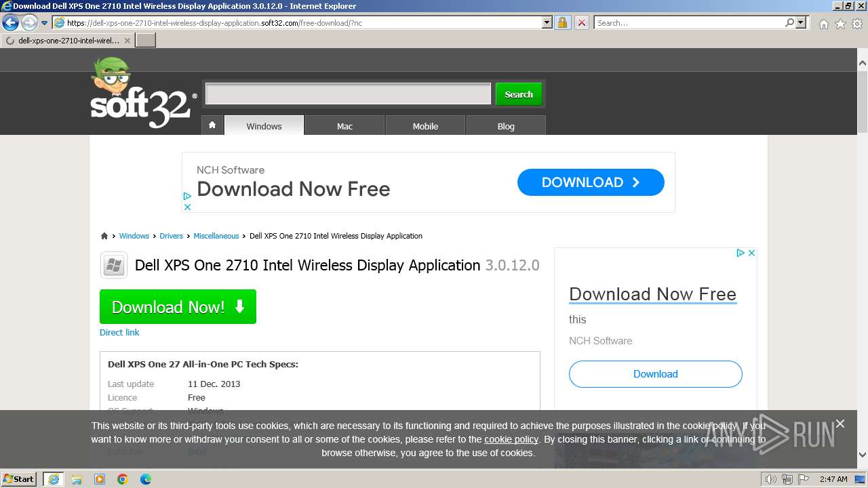Open the search provider dropdown arrow
This screenshot has height=488, width=868.
(x=801, y=23)
